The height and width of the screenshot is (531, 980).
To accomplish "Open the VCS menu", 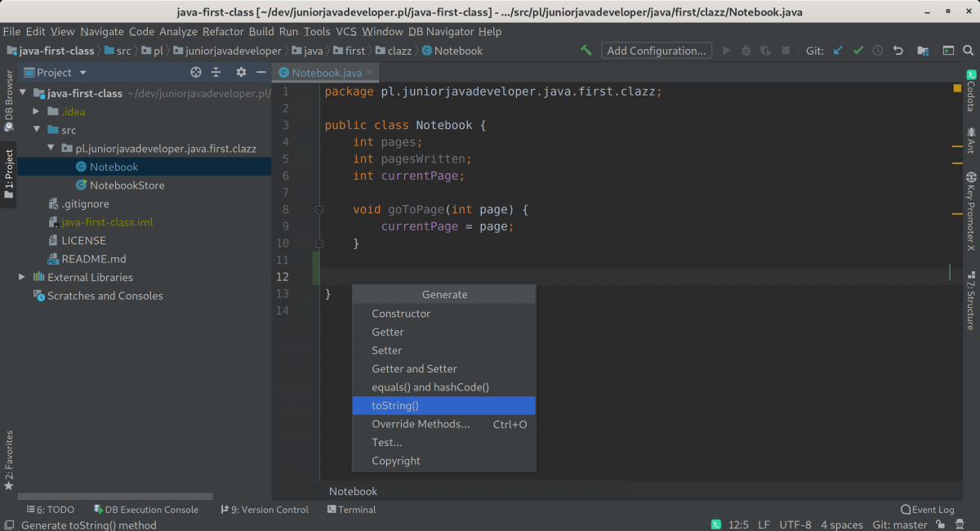I will [x=345, y=31].
